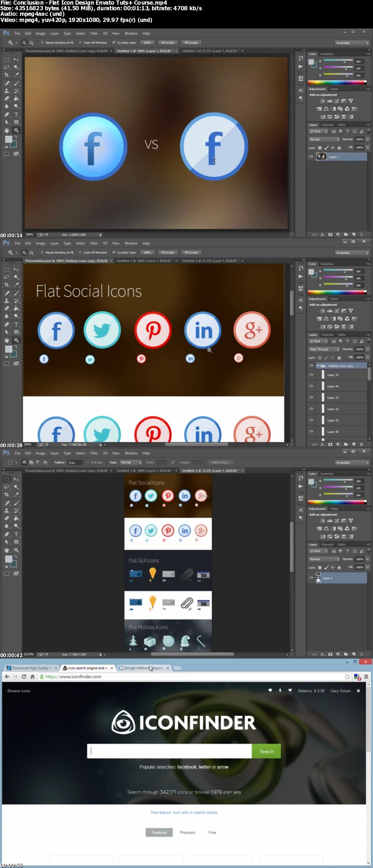Click the Iconfinder home icon in browser toolbar
The image size is (373, 868).
tap(32, 676)
